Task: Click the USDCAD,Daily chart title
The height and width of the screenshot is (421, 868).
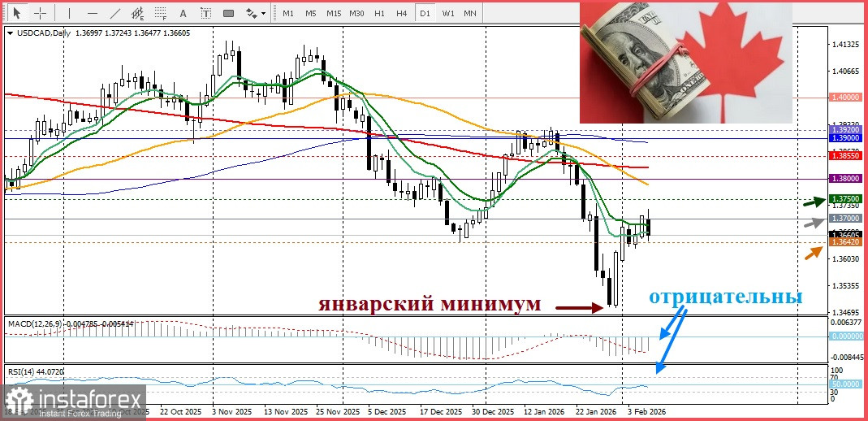Action: pos(45,33)
